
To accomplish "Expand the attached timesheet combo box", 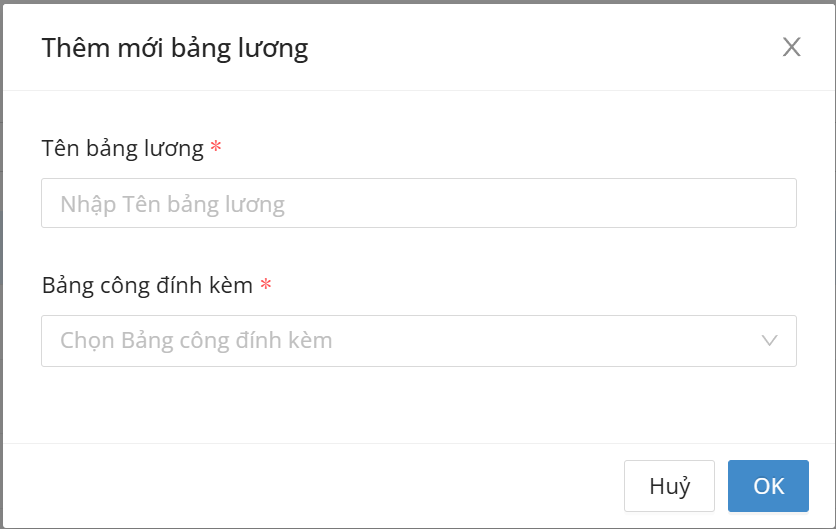I will (x=600, y=341).
